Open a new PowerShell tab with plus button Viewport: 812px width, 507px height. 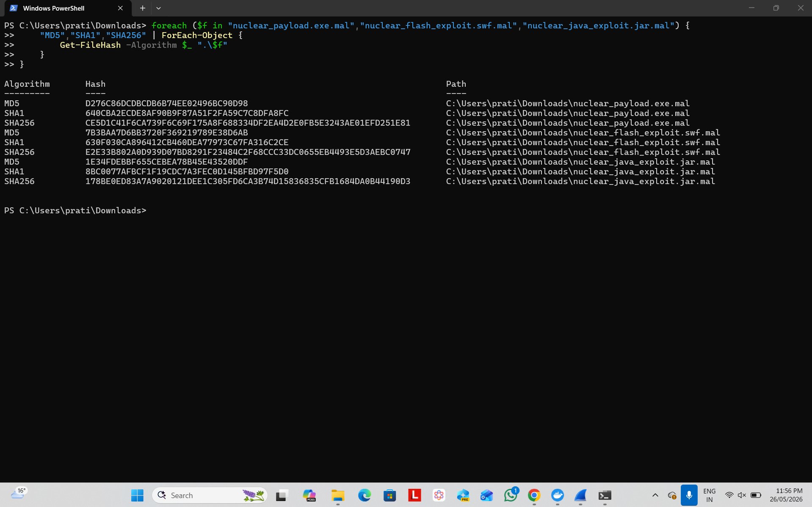click(143, 8)
